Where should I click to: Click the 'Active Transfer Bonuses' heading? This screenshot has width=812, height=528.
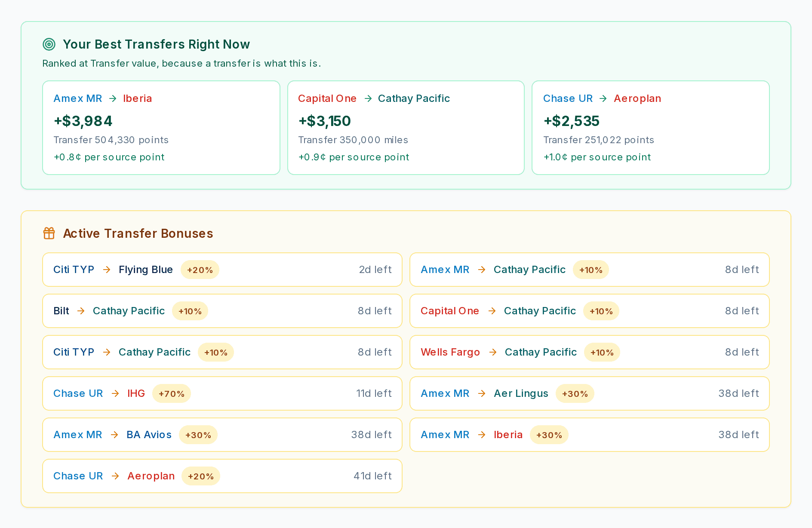pyautogui.click(x=138, y=233)
